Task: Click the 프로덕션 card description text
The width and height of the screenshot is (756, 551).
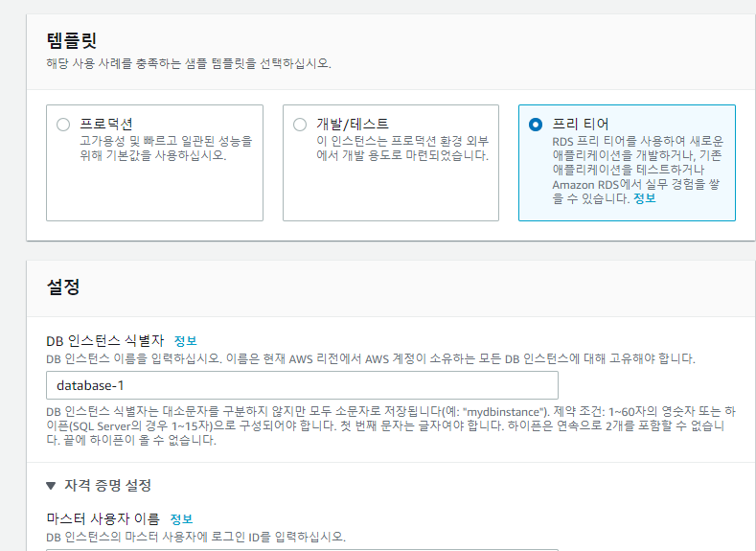Action: (166, 149)
